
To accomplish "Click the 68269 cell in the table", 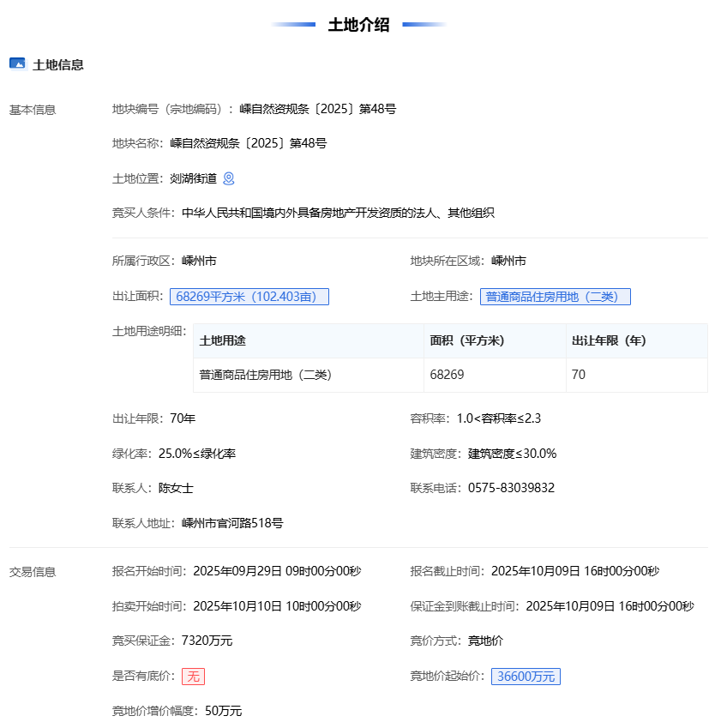I will (447, 375).
